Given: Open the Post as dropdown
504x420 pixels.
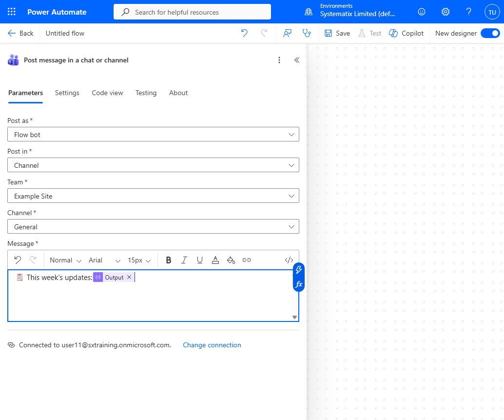Looking at the screenshot, I should [x=153, y=135].
